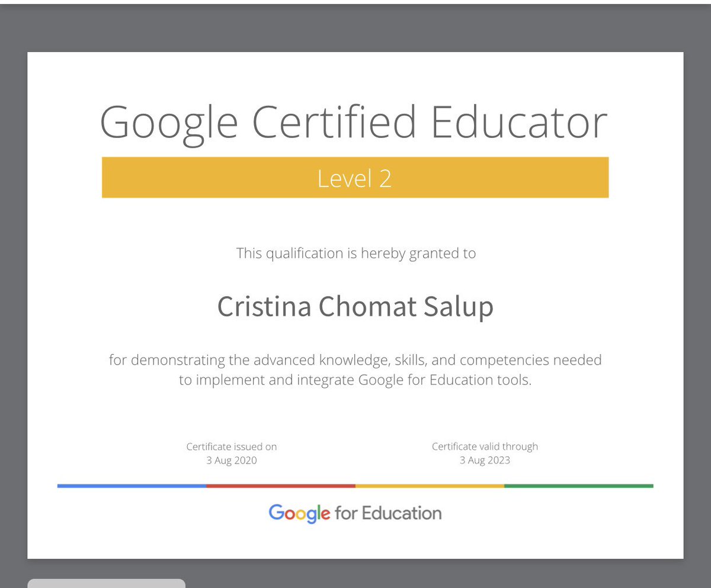Click the line 'to implement and integrate Google for Education tools.'
Image resolution: width=711 pixels, height=588 pixels.
click(x=355, y=380)
